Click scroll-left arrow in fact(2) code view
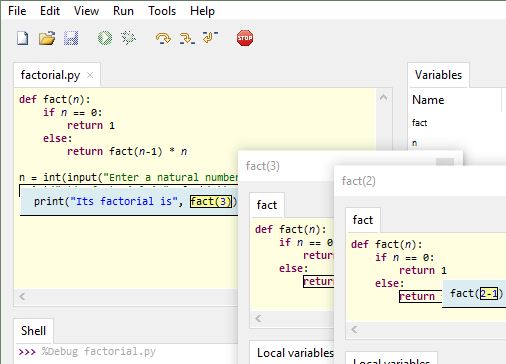 pyautogui.click(x=354, y=330)
